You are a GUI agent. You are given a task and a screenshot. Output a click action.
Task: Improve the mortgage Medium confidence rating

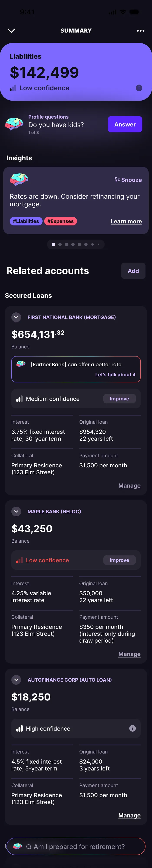point(120,399)
